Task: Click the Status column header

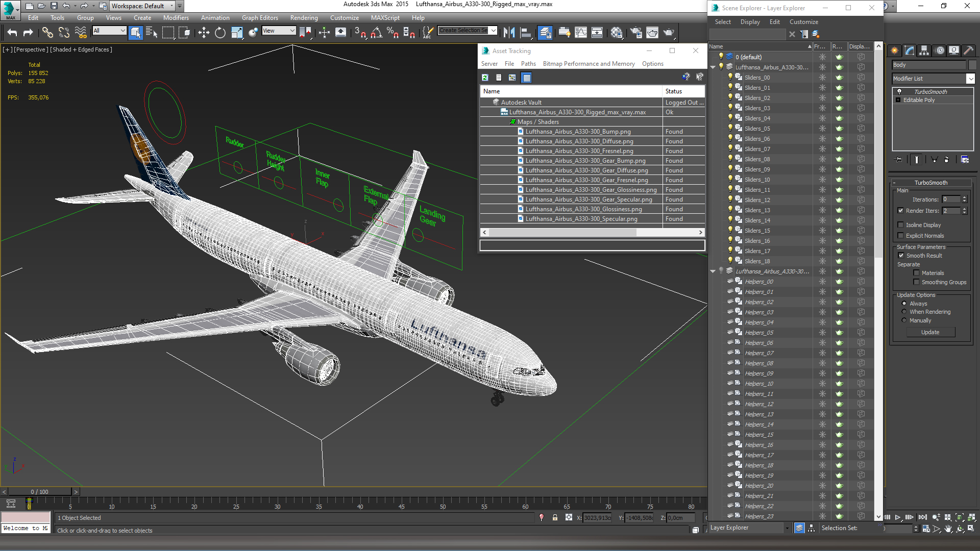Action: click(684, 91)
